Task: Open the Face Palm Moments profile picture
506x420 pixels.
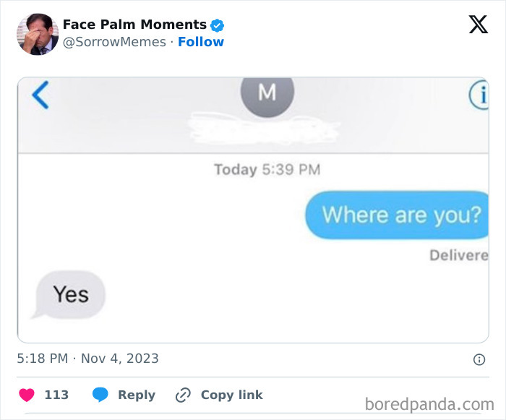Action: pos(37,34)
